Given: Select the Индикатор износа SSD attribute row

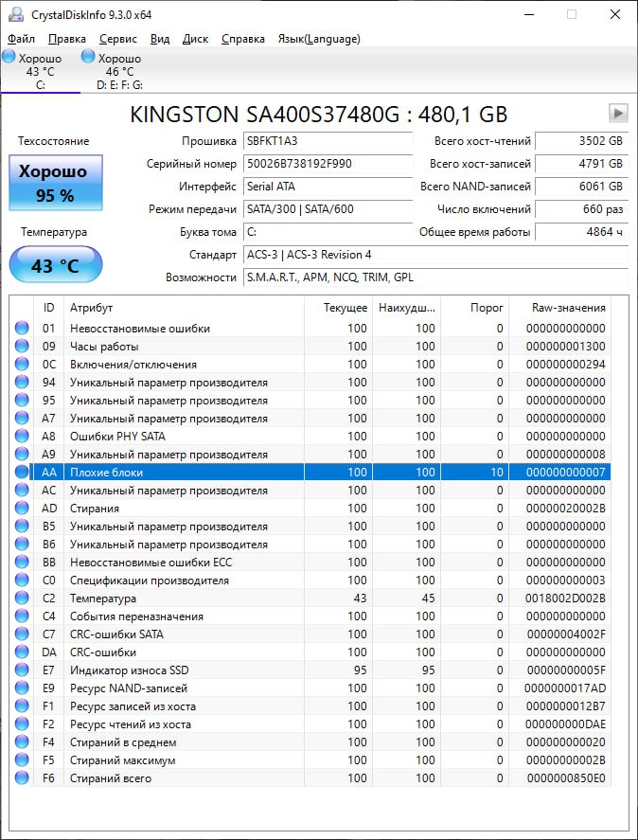Looking at the screenshot, I should (x=310, y=670).
